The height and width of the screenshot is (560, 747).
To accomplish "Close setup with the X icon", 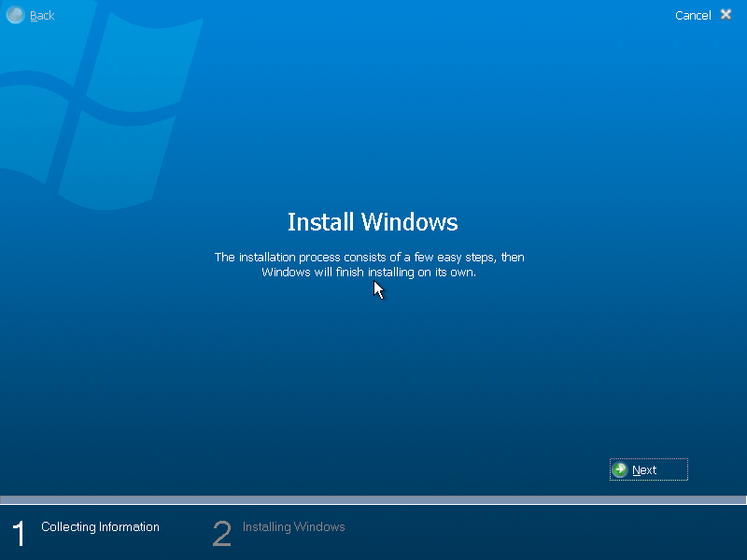I will coord(726,15).
